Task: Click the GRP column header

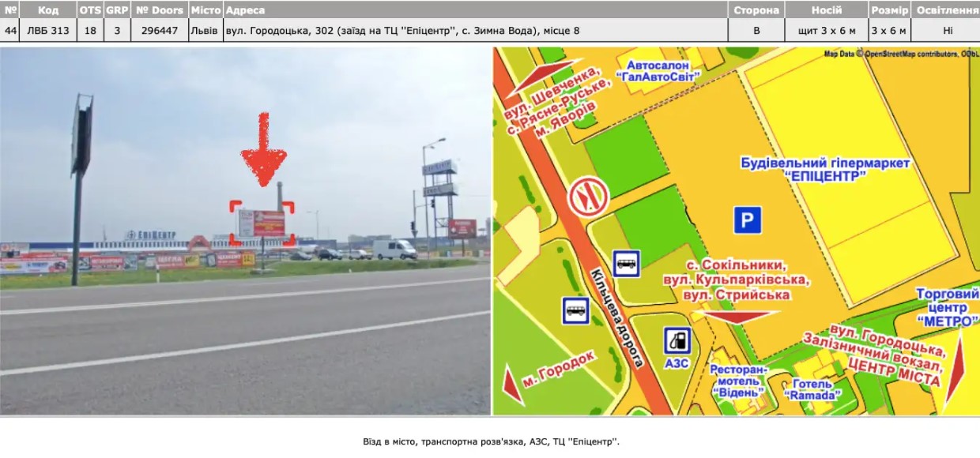Action: 117,10
